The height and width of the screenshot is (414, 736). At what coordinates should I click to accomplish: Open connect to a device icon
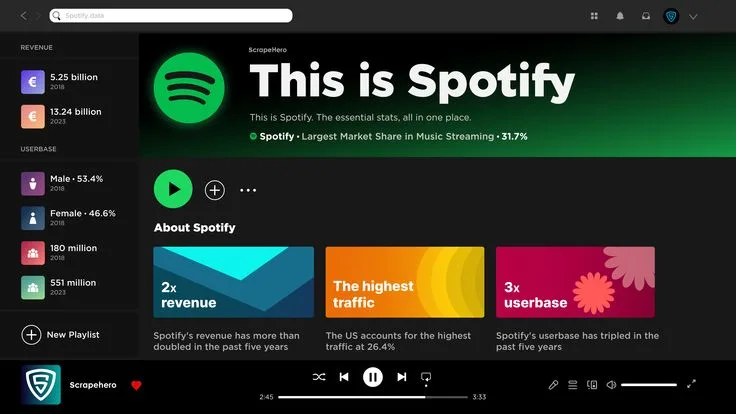click(x=592, y=385)
